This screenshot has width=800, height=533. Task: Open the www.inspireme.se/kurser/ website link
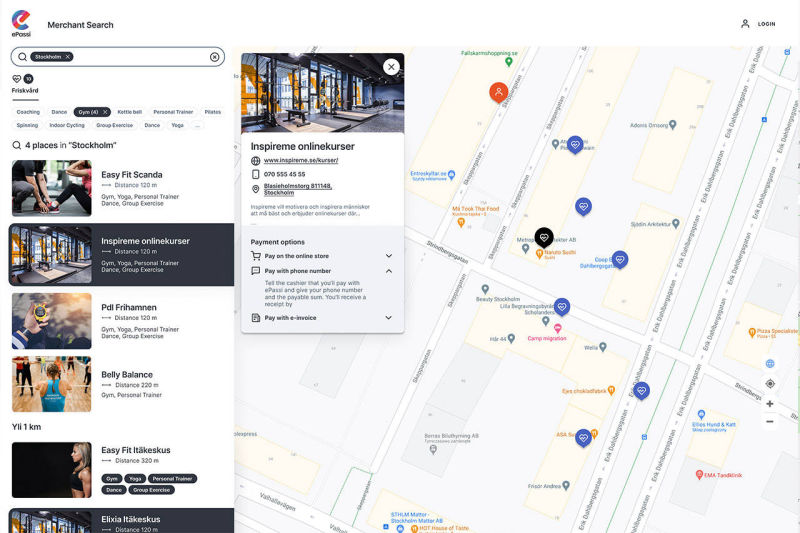coord(301,160)
